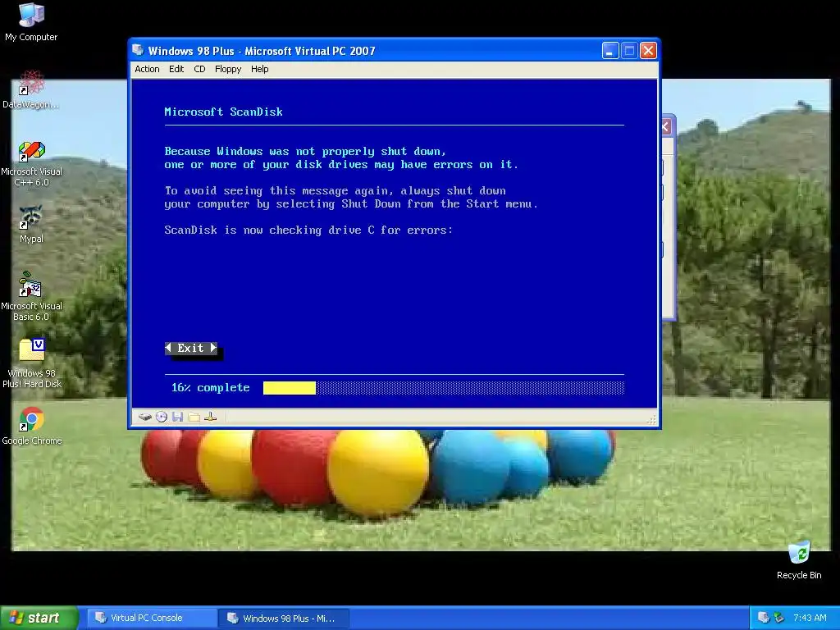Select the Recycle Bin icon
This screenshot has width=840, height=630.
pos(799,560)
